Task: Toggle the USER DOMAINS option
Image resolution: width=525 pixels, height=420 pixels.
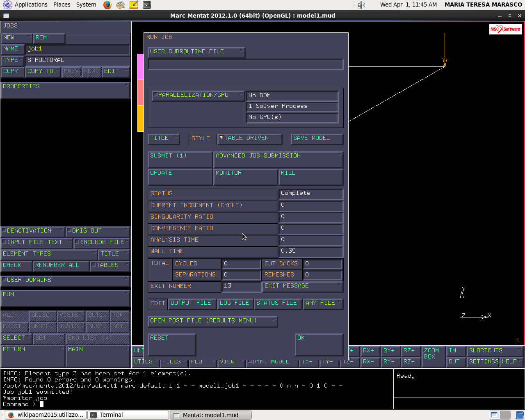Action: [x=4, y=280]
